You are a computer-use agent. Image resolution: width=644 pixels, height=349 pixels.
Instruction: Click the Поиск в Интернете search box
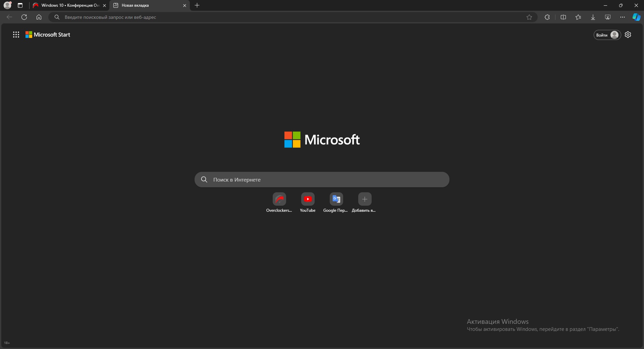(322, 180)
